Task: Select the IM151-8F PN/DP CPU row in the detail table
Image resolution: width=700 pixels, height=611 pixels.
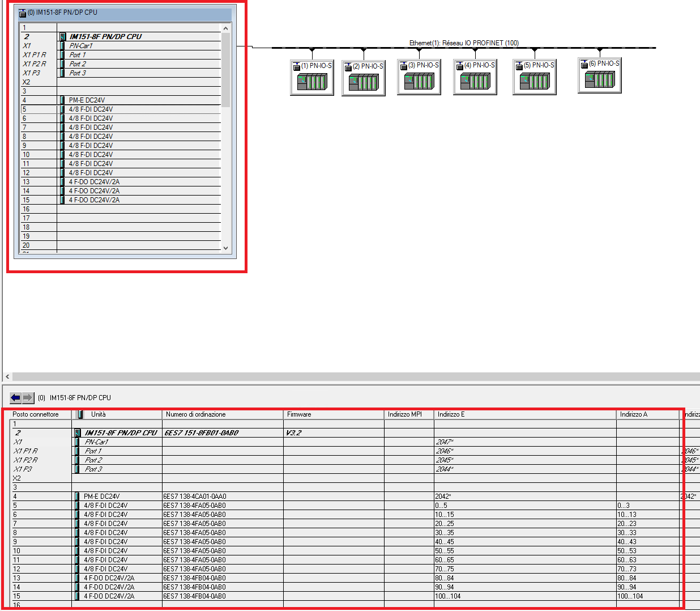Action: point(345,432)
